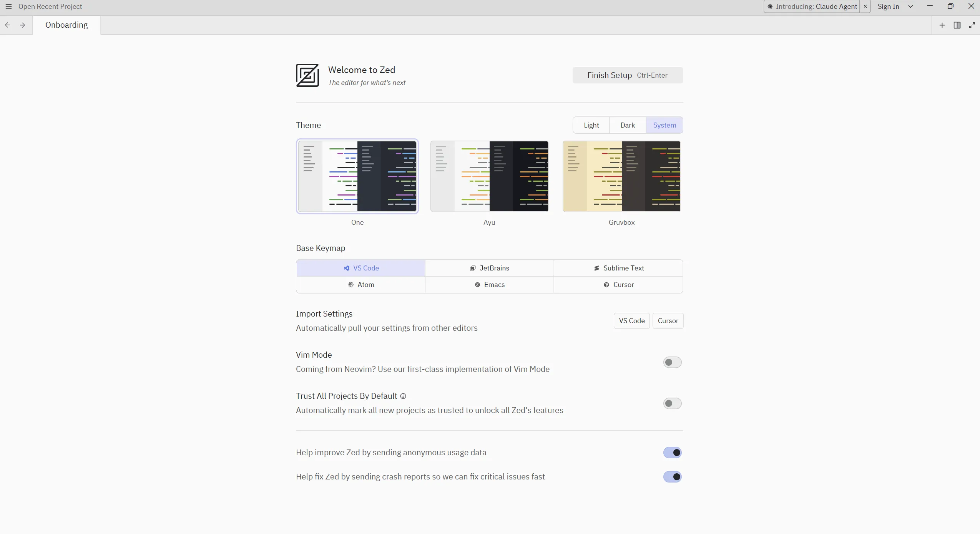Dismiss the Introducing Claude Agent banner

coord(865,6)
